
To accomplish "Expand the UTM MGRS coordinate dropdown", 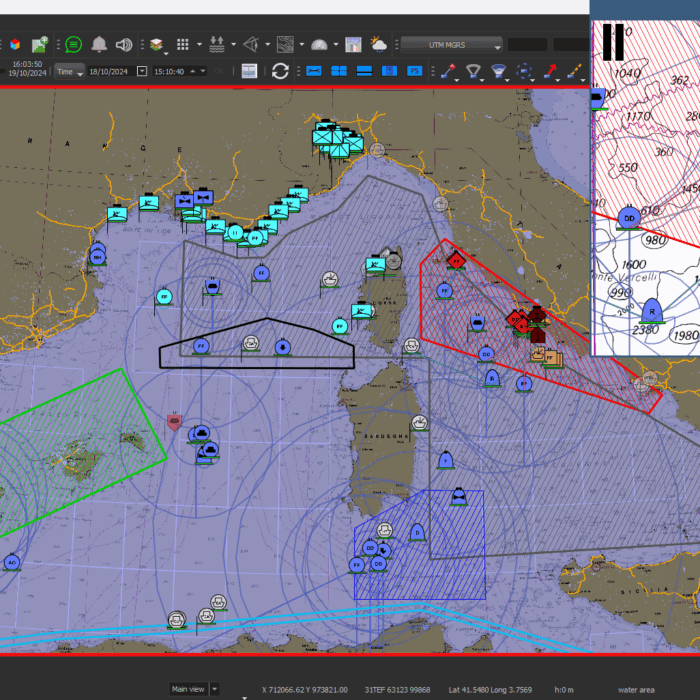I will click(451, 44).
